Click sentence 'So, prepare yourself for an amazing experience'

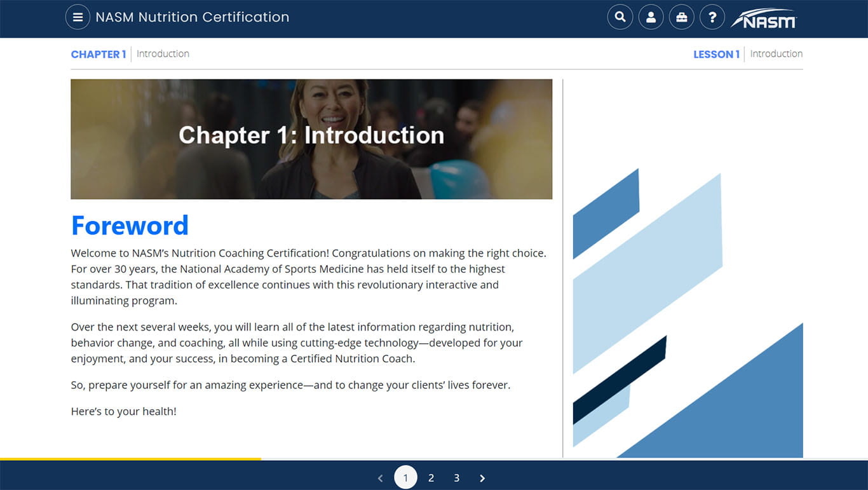[290, 385]
